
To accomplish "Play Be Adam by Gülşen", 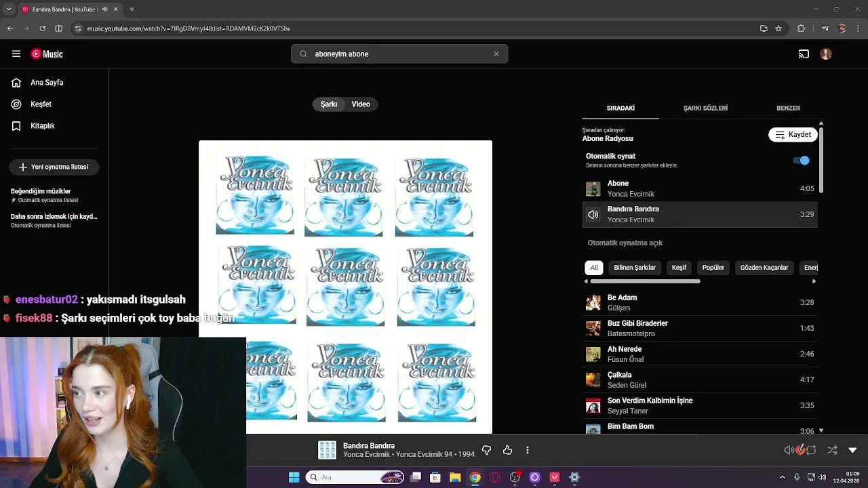I will 700,302.
